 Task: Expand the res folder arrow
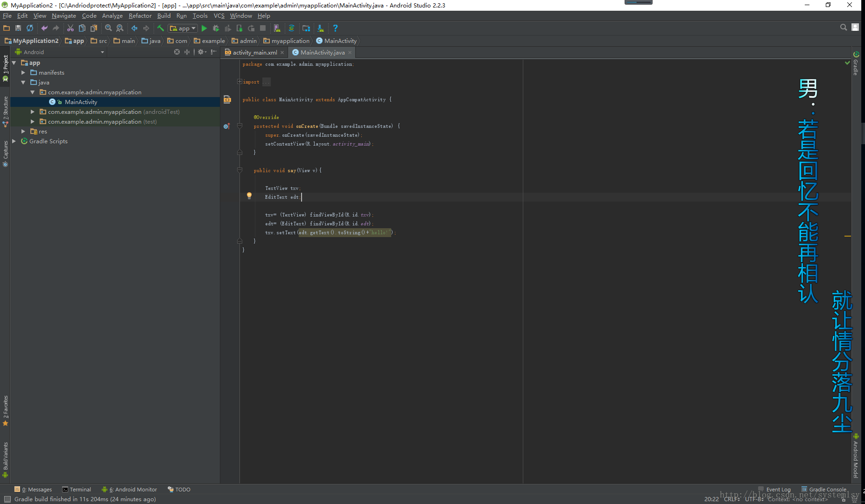(x=23, y=131)
